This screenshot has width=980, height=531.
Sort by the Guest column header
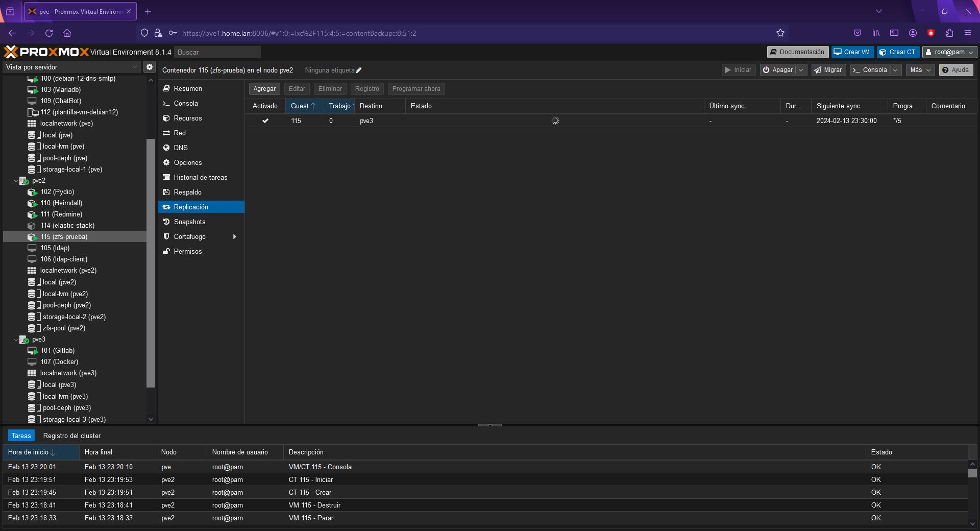304,106
